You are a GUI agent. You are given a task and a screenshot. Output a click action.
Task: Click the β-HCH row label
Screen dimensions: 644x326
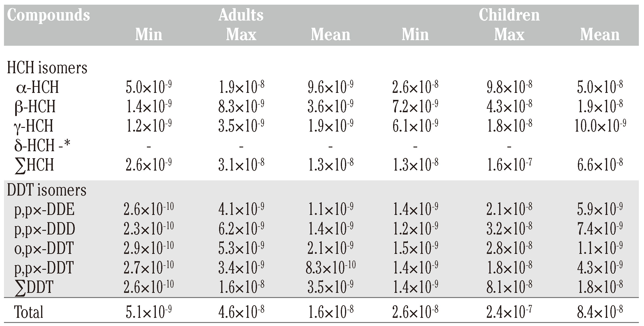coord(35,107)
